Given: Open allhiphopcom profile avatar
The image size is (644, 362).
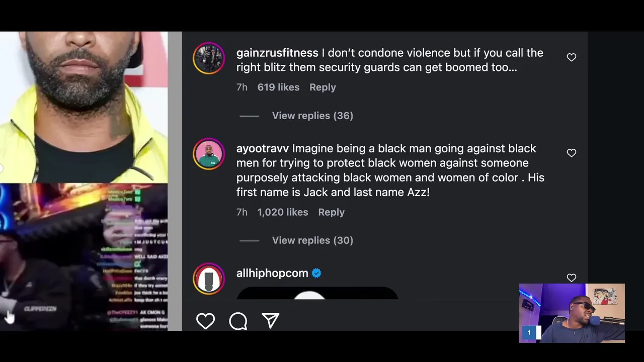Looking at the screenshot, I should click(209, 279).
